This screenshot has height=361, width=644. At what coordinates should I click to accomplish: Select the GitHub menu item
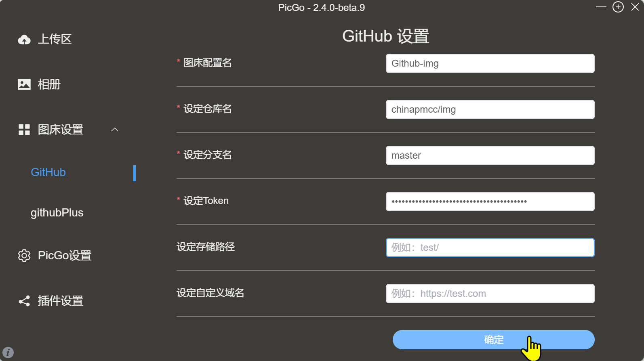(48, 172)
